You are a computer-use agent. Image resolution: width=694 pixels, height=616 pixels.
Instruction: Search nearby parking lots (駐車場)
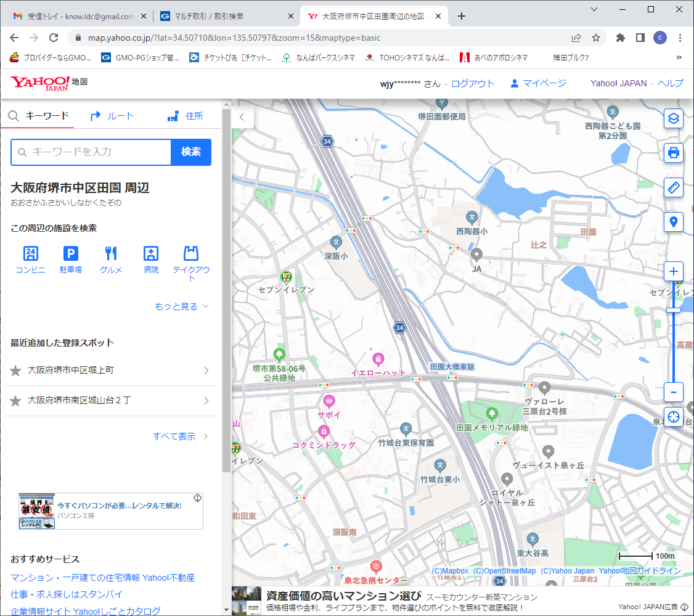point(70,260)
